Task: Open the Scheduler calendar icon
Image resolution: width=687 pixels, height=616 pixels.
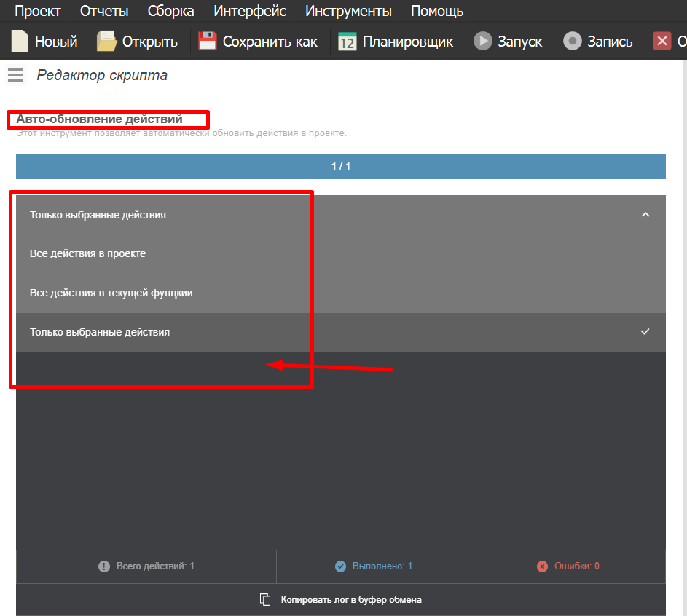Action: (348, 42)
